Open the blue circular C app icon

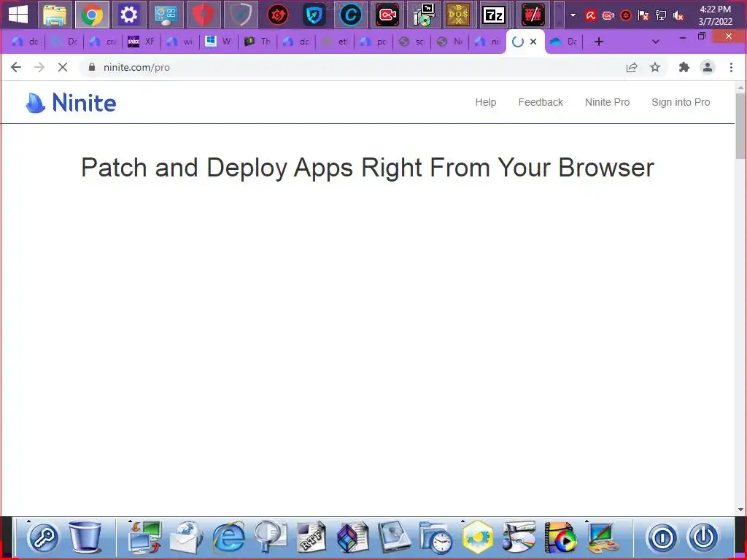(351, 15)
